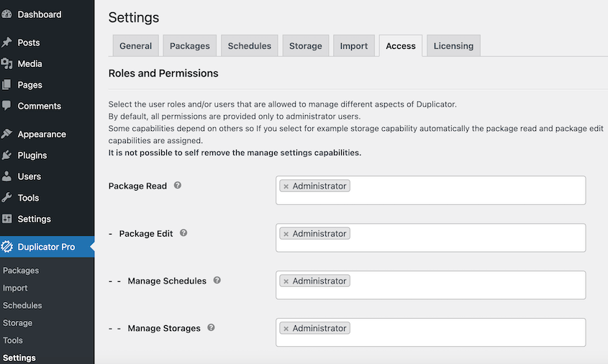The height and width of the screenshot is (364, 608).
Task: Click the Dashboard gauge icon
Action: tap(6, 14)
